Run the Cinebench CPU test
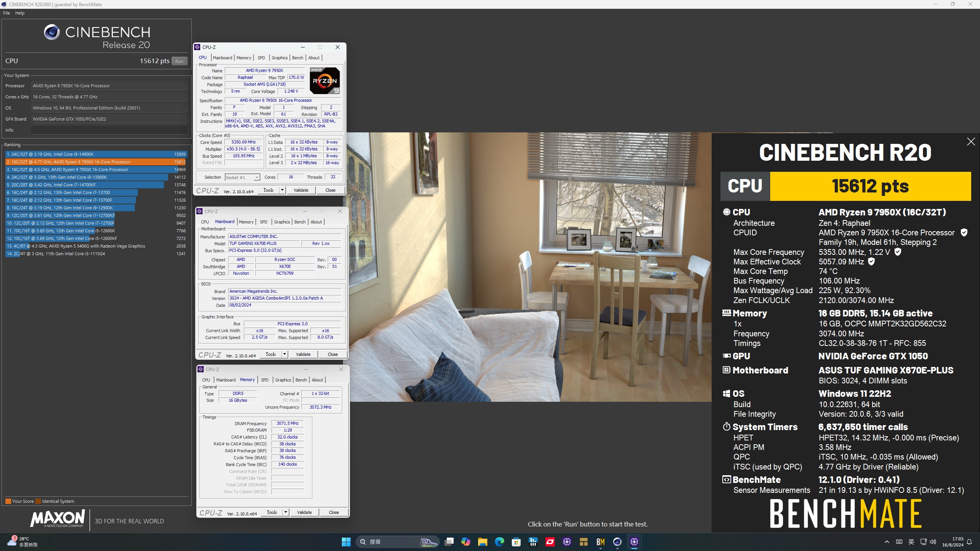 pyautogui.click(x=179, y=61)
